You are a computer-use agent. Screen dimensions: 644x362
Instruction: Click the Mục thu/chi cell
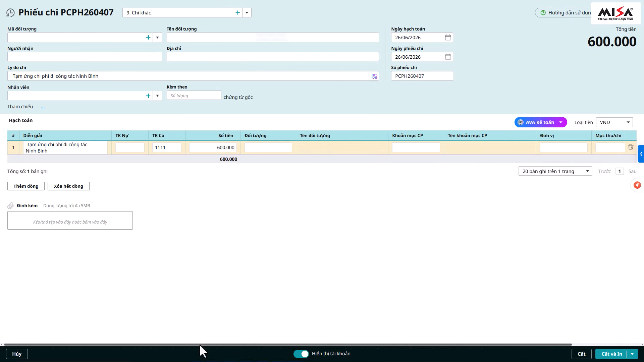click(x=610, y=147)
